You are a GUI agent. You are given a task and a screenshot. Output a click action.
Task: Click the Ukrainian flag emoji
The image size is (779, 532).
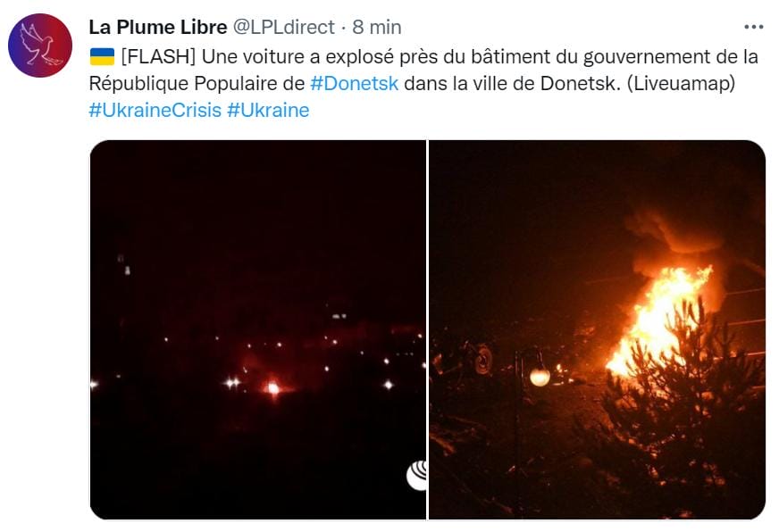point(102,56)
